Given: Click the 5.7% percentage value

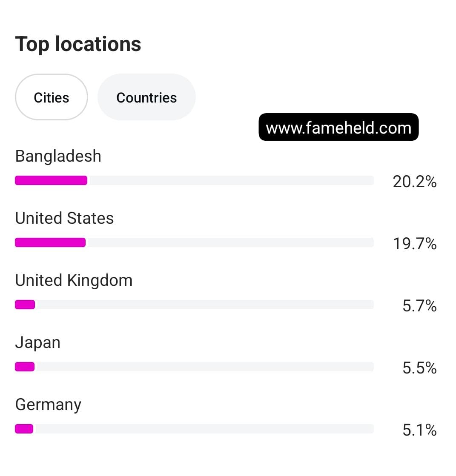Looking at the screenshot, I should coord(419,306).
